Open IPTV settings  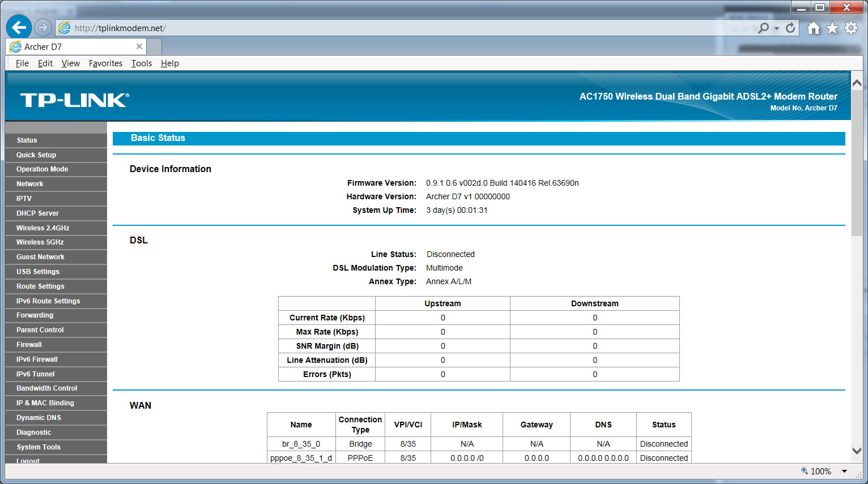56,199
